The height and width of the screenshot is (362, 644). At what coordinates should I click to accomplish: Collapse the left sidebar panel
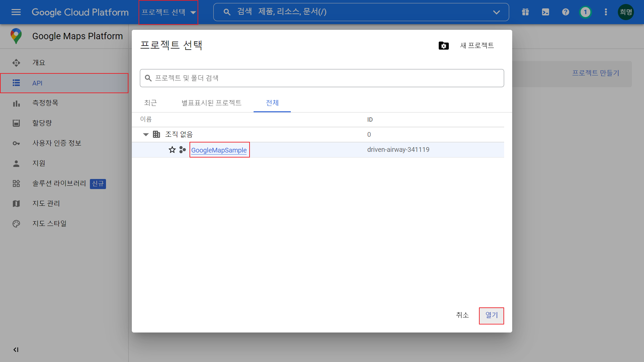16,350
